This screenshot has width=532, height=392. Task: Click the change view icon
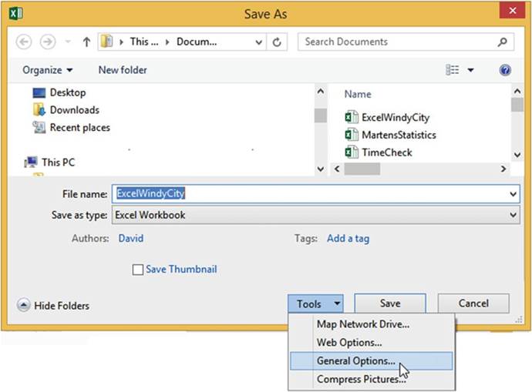pos(453,70)
